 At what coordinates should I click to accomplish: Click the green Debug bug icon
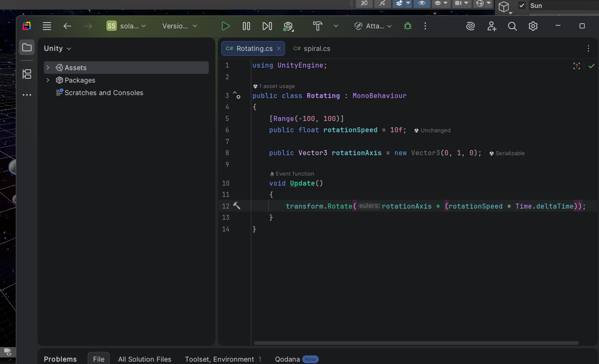(x=407, y=26)
